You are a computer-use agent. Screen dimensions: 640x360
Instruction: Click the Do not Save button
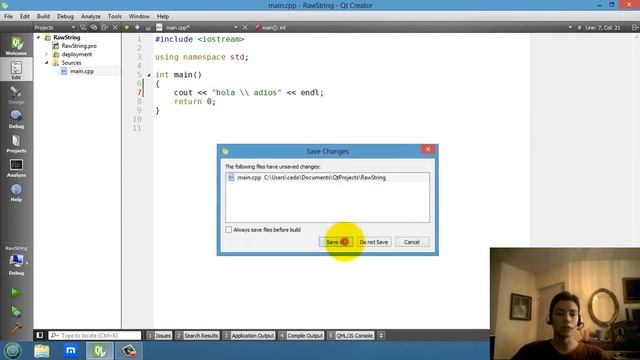coord(374,242)
